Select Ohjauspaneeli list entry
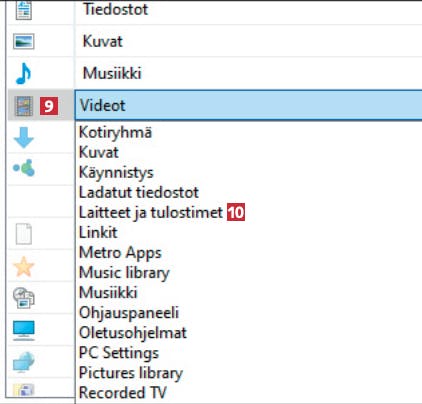This screenshot has width=422, height=404. 129,313
